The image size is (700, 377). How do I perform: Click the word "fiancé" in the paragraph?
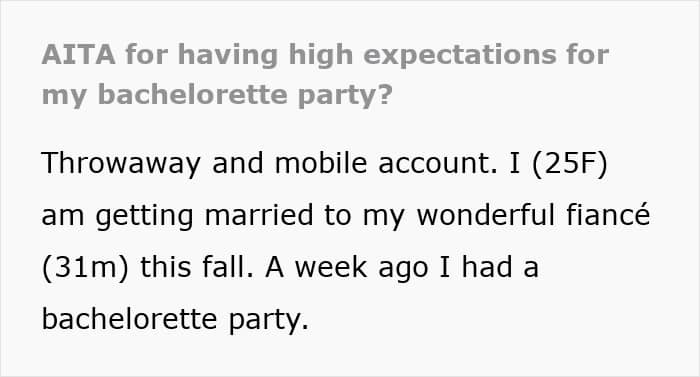(x=608, y=214)
